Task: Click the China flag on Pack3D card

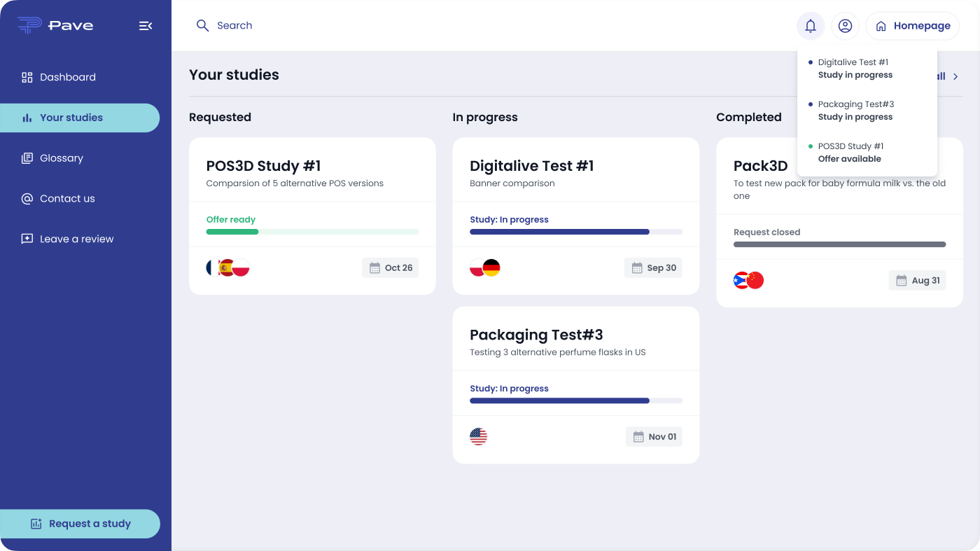Action: pos(755,280)
